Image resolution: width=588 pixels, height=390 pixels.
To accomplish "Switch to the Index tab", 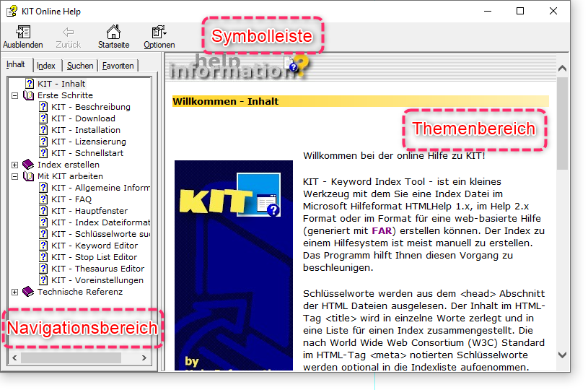I will [x=46, y=66].
